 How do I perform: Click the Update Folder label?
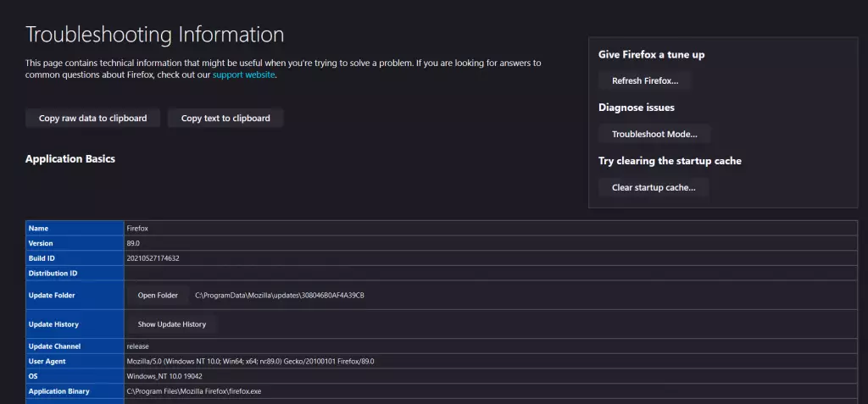click(x=52, y=295)
